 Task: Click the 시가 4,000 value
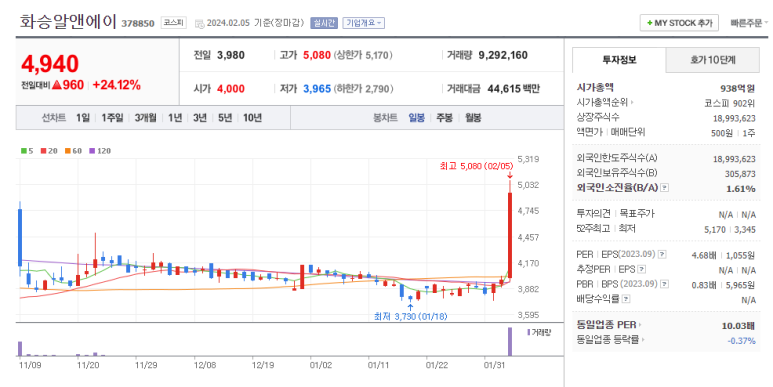pyautogui.click(x=231, y=89)
